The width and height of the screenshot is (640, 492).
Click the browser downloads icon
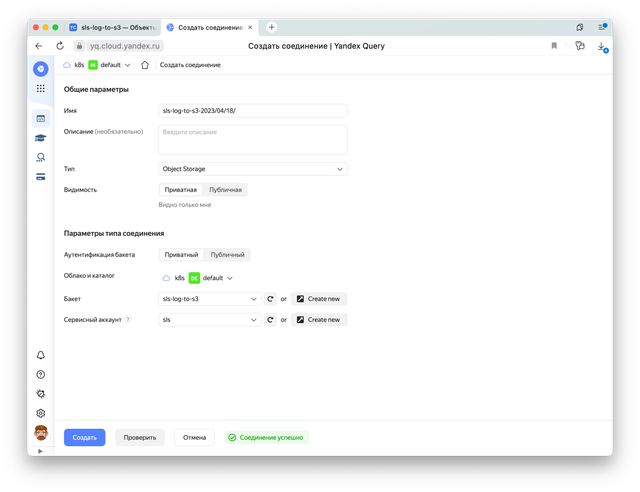click(x=601, y=45)
